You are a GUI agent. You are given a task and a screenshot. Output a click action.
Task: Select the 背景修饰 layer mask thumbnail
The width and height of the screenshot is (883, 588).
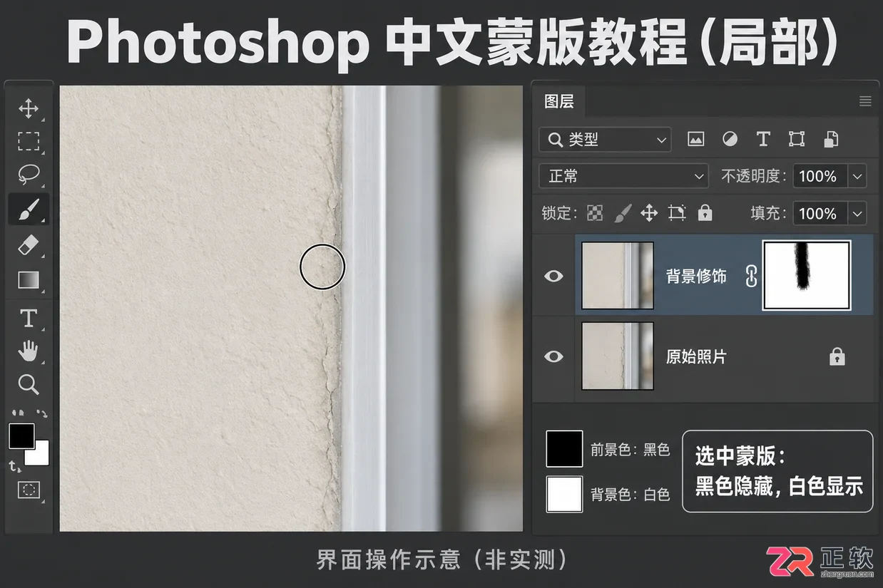(807, 275)
